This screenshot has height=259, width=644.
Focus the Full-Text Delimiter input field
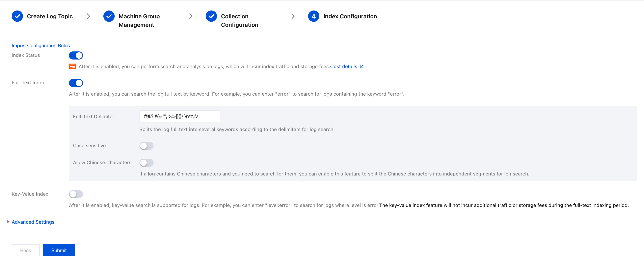point(180,116)
